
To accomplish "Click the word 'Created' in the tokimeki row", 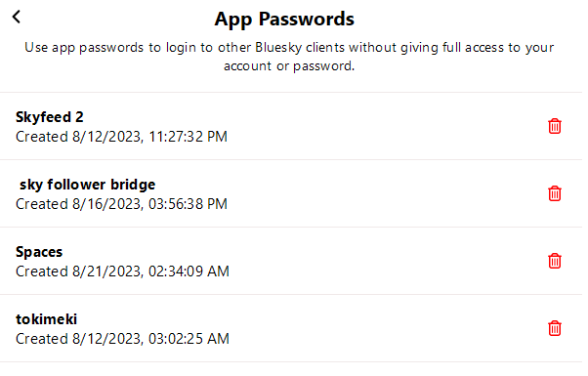I will pos(42,339).
